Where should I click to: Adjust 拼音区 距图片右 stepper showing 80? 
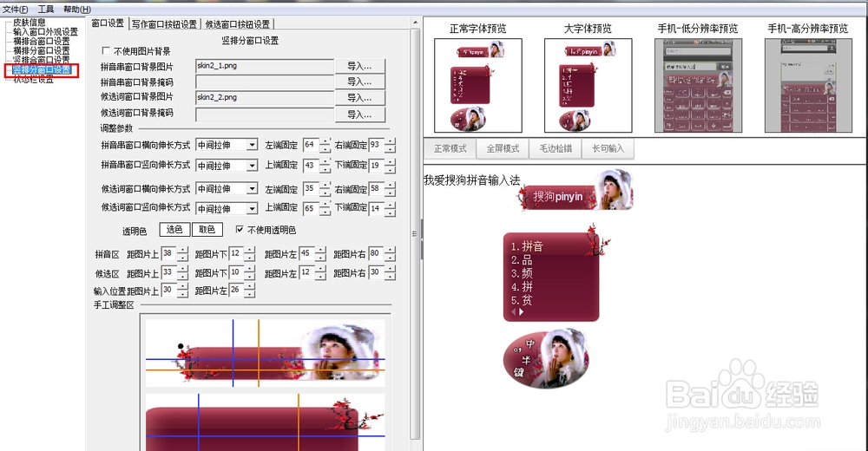(x=391, y=254)
